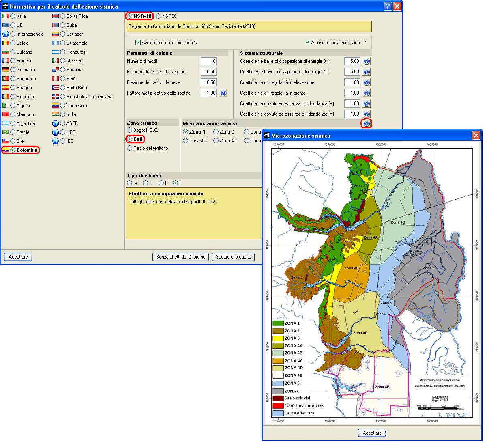Screen dimensions: 504x446
Task: Select Francia country option
Action: click(13, 61)
